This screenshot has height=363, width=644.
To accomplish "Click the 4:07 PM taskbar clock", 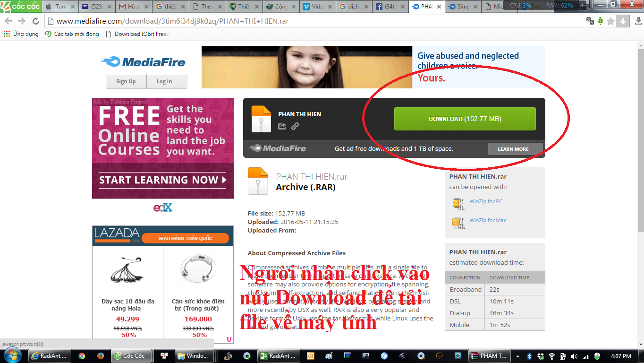I will point(620,356).
